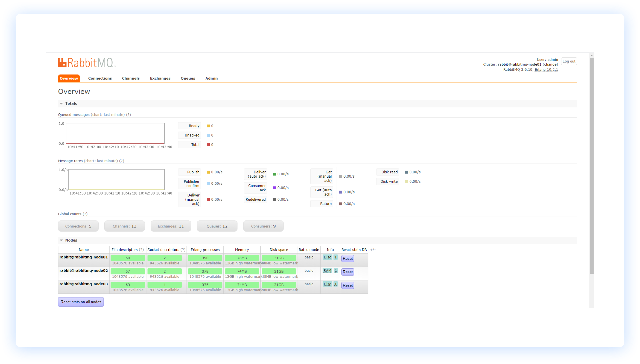Click the scrollbar up arrow

pos(592,55)
